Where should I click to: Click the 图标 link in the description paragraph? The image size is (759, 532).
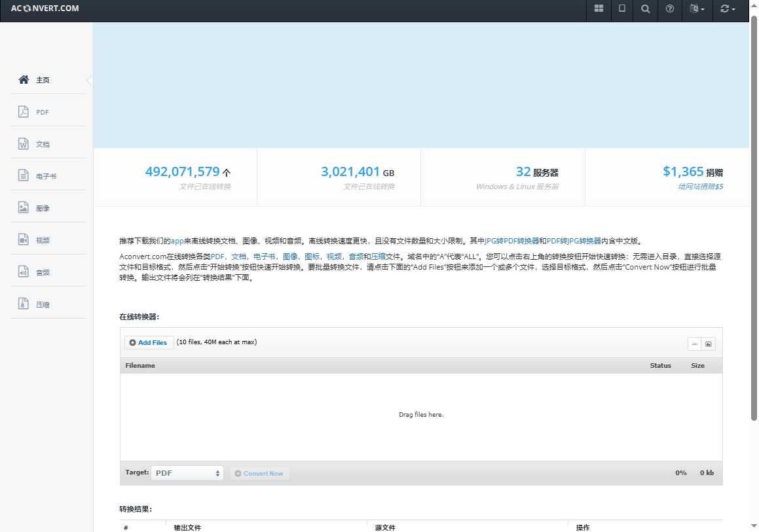point(312,257)
